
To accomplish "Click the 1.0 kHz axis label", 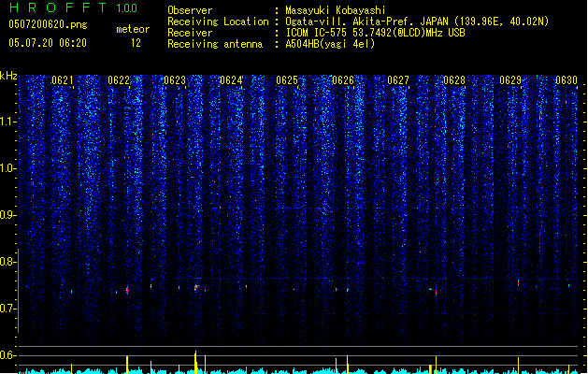I will (x=7, y=168).
